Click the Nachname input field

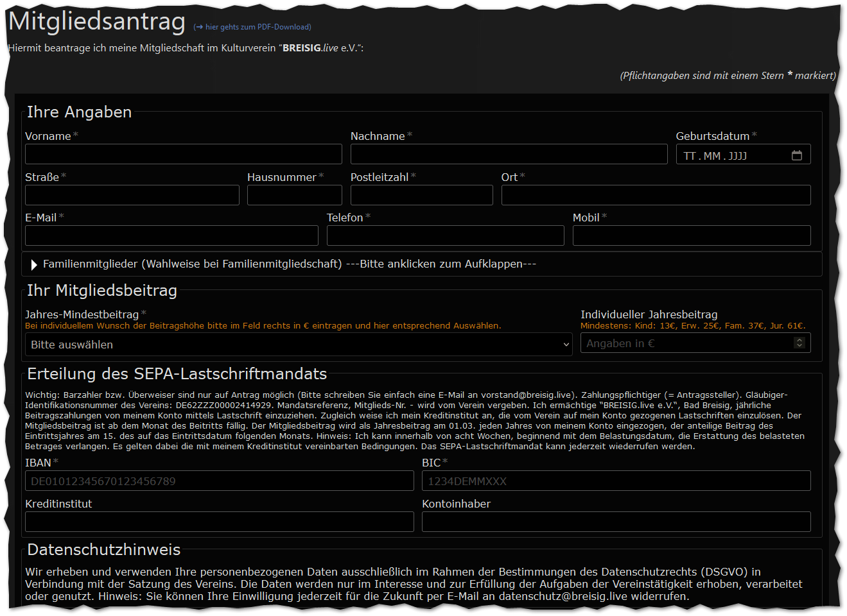tap(509, 154)
